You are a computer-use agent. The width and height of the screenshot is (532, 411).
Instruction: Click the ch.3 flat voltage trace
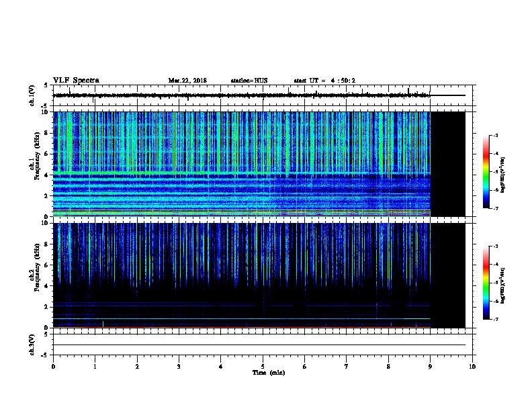(259, 345)
